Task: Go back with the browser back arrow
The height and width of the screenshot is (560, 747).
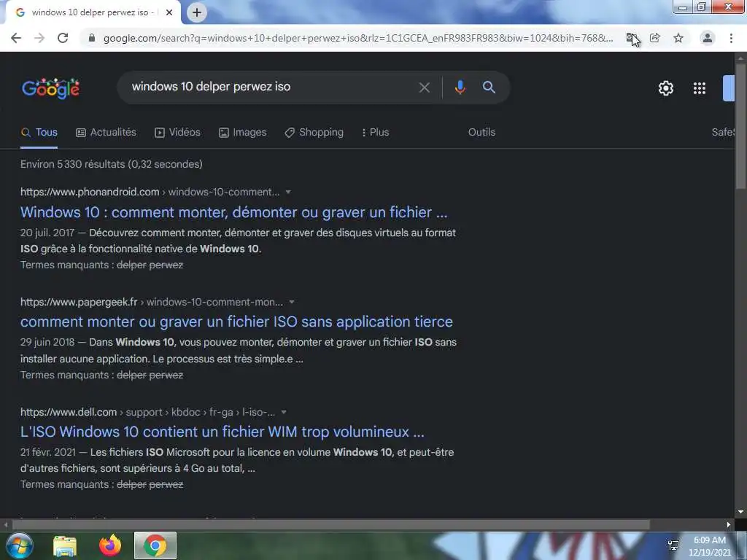Action: 16,38
